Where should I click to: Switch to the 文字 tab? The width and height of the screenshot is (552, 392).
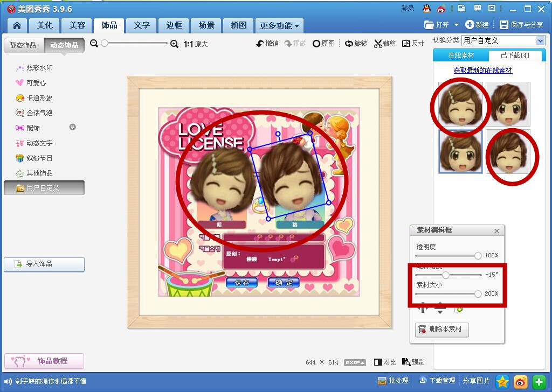pos(142,25)
